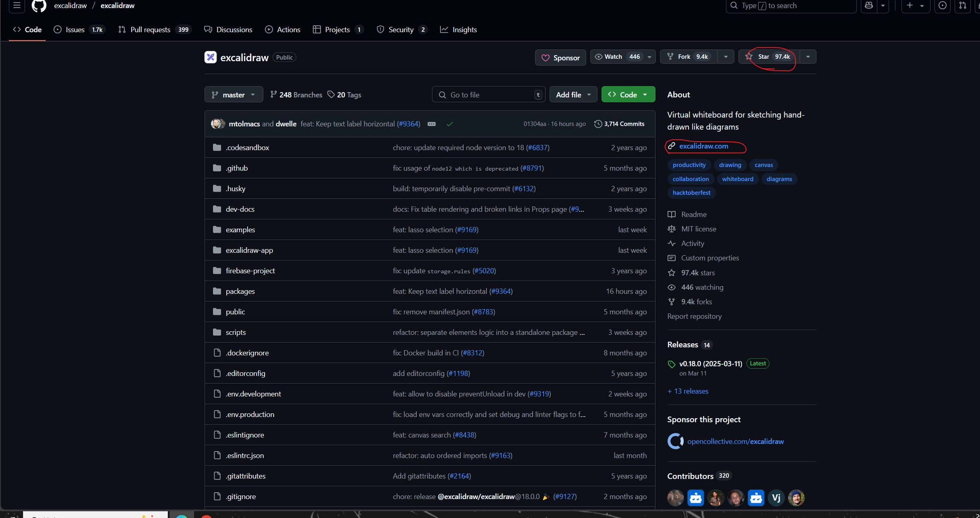Toggle Watch on the repository

pos(615,57)
